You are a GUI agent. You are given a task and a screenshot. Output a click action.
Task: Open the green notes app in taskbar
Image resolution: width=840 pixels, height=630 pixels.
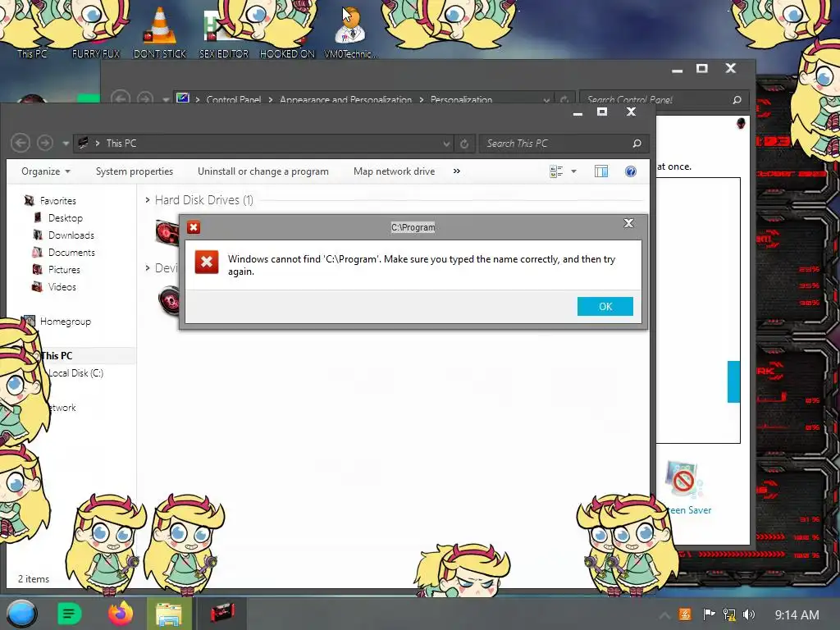70,614
